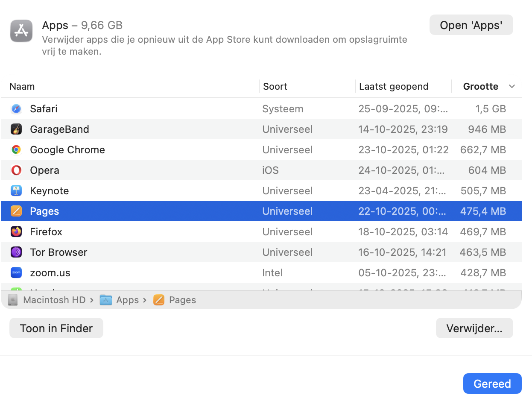The height and width of the screenshot is (404, 532).
Task: Toggle the Grootte sort direction chevron
Action: point(512,86)
